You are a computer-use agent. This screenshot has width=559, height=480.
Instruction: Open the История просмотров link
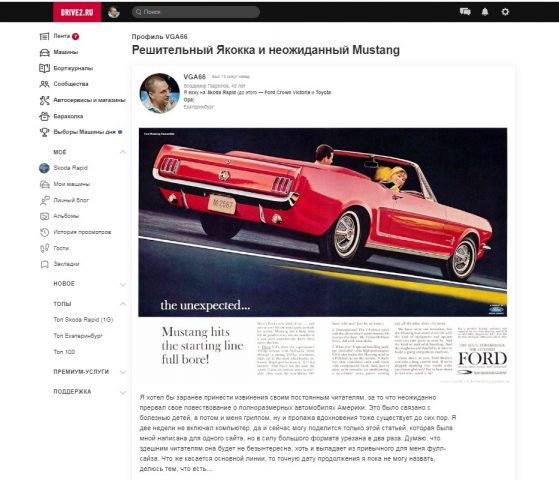click(x=82, y=232)
